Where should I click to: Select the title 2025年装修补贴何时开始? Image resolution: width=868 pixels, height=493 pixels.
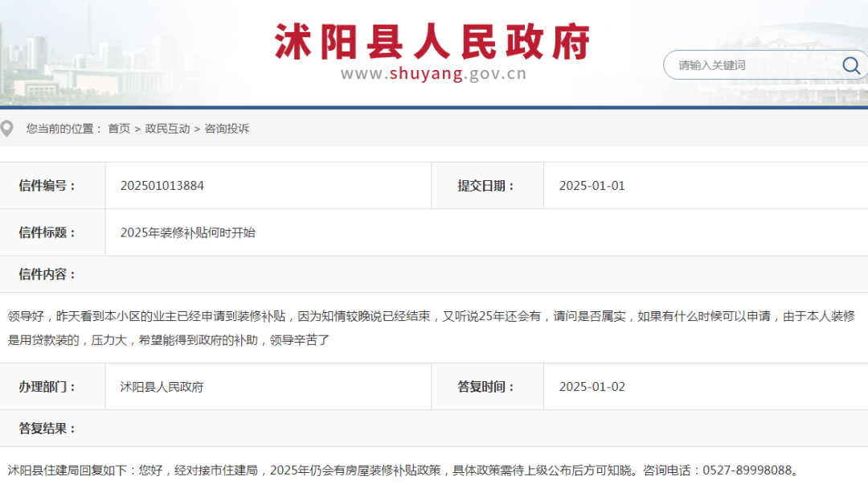tap(187, 232)
